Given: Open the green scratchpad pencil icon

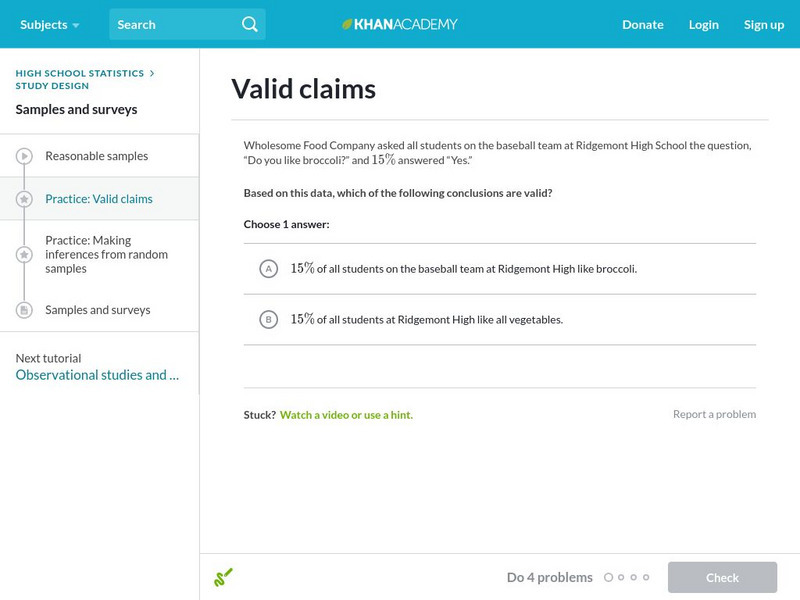Looking at the screenshot, I should (x=223, y=577).
